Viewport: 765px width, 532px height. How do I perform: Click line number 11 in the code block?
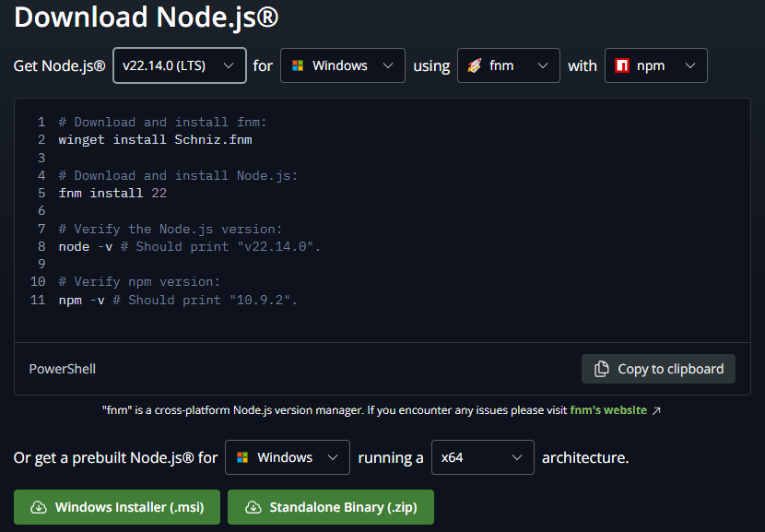[x=38, y=300]
